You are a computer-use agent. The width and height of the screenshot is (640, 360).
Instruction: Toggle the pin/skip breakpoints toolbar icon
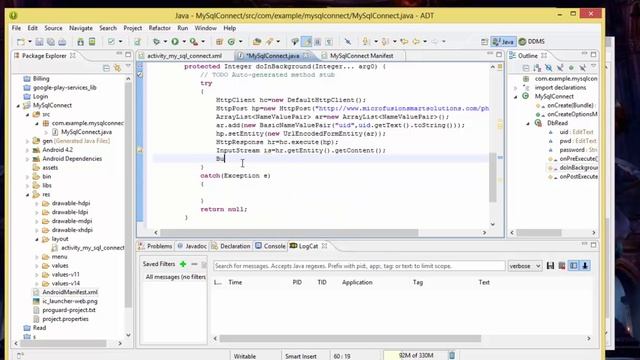(348, 42)
